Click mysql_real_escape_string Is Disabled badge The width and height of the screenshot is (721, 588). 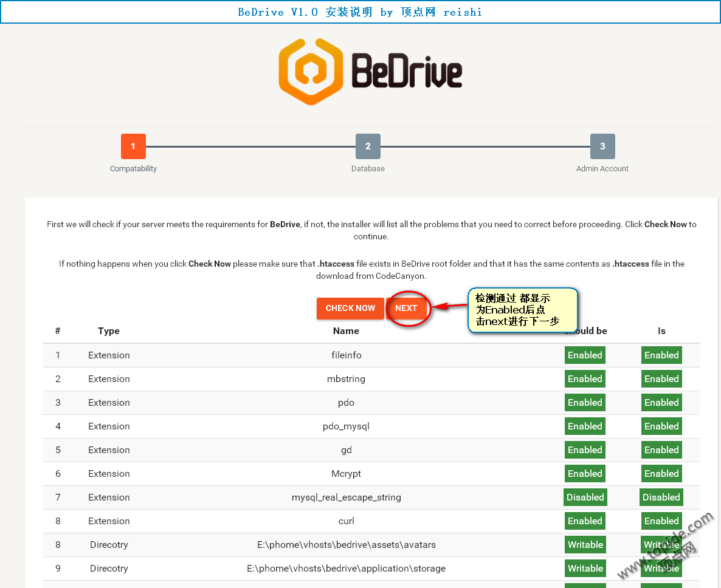click(661, 497)
